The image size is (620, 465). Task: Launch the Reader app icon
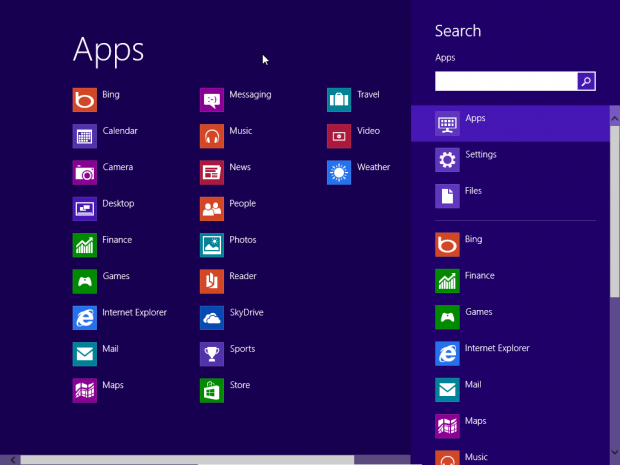pos(212,282)
